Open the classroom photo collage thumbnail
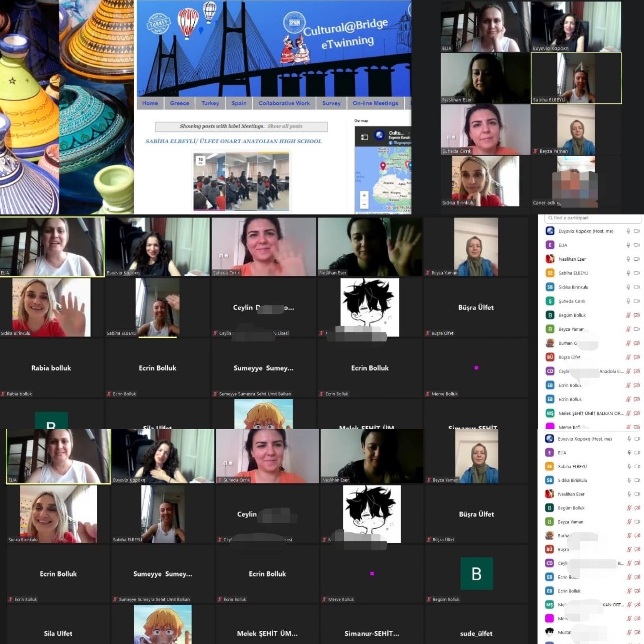The width and height of the screenshot is (644, 644). pos(241,182)
